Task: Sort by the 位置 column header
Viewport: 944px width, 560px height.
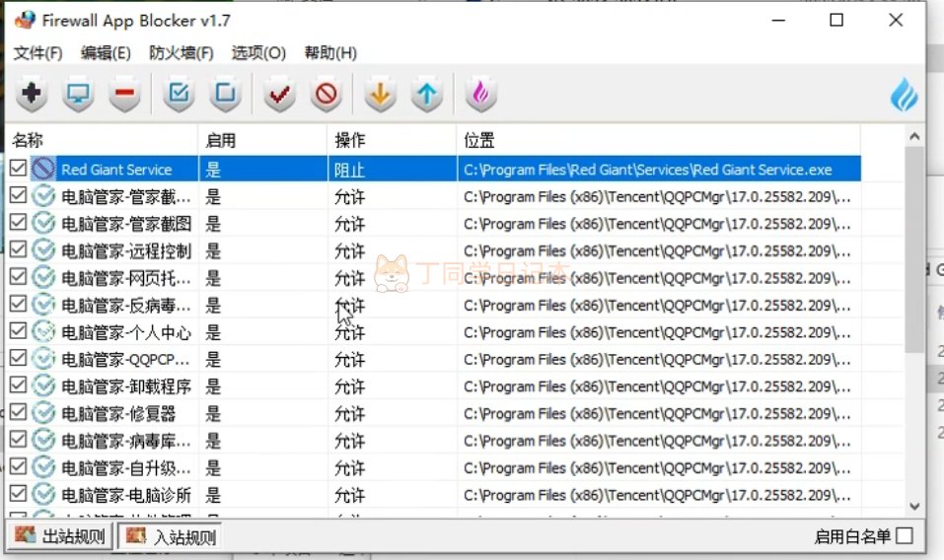Action: click(x=658, y=140)
